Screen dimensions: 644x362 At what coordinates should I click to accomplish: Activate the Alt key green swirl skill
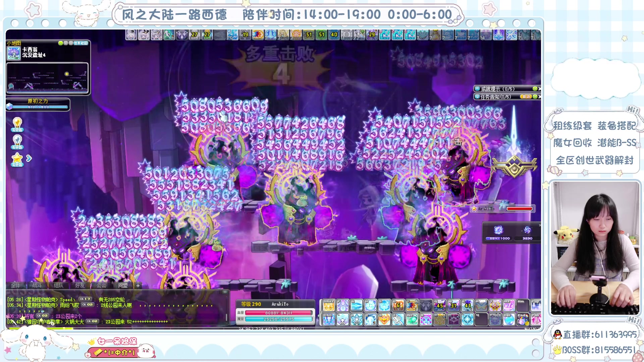(x=412, y=319)
